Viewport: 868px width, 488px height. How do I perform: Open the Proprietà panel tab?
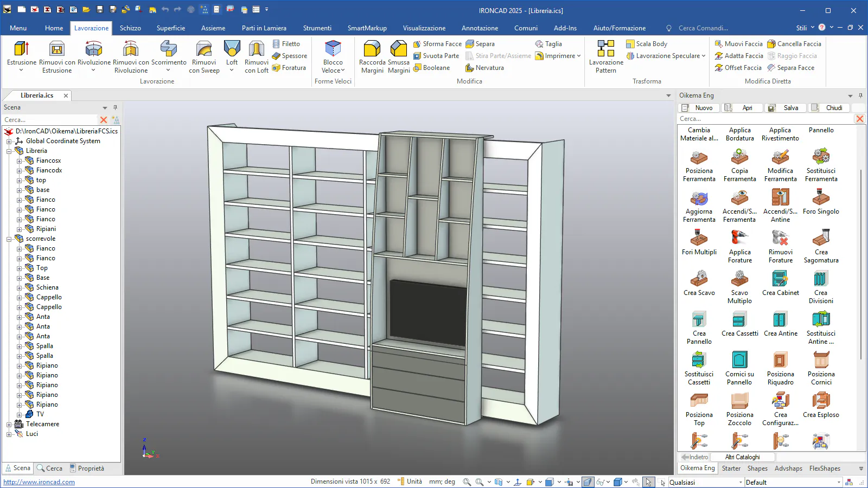[86, 468]
